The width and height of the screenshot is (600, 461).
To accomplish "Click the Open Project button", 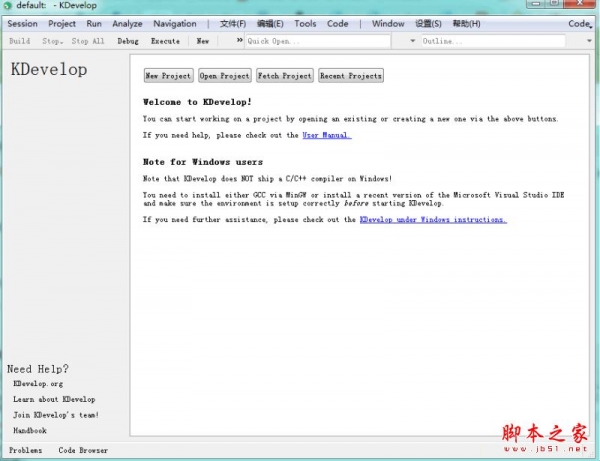I will point(225,76).
